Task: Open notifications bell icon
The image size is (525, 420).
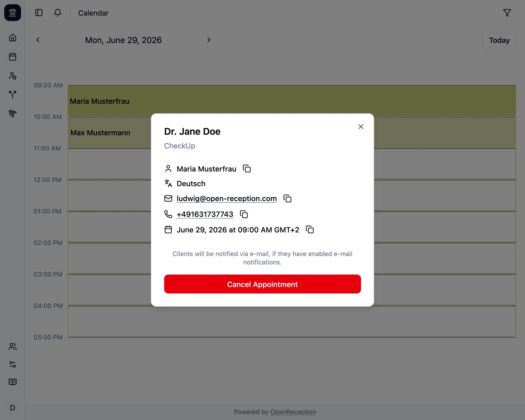Action: pyautogui.click(x=58, y=13)
